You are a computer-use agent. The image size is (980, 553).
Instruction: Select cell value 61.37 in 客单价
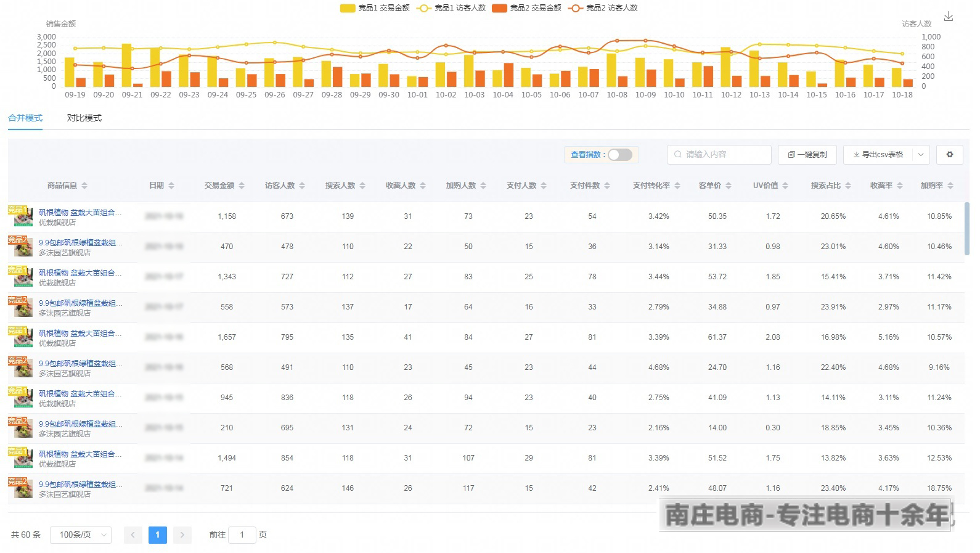coord(717,337)
